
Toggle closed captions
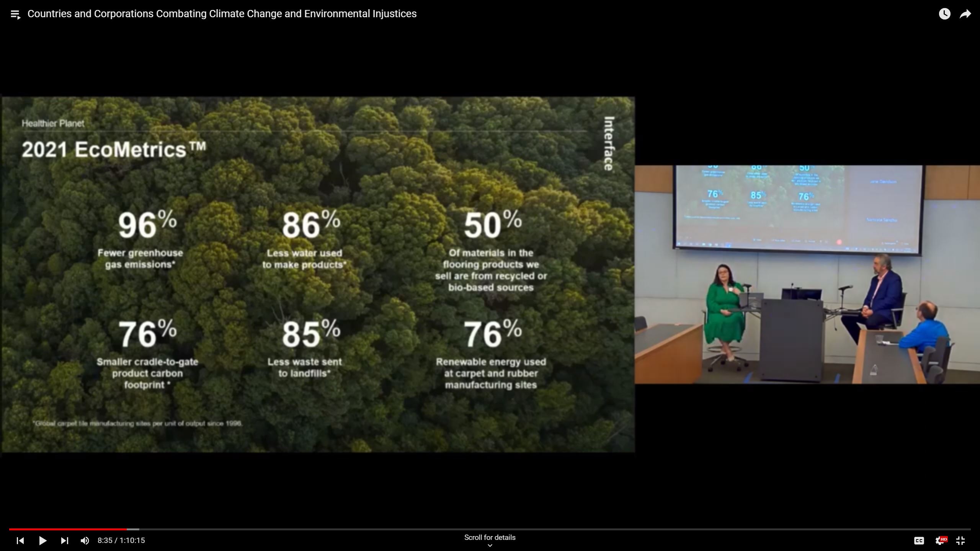pyautogui.click(x=919, y=541)
